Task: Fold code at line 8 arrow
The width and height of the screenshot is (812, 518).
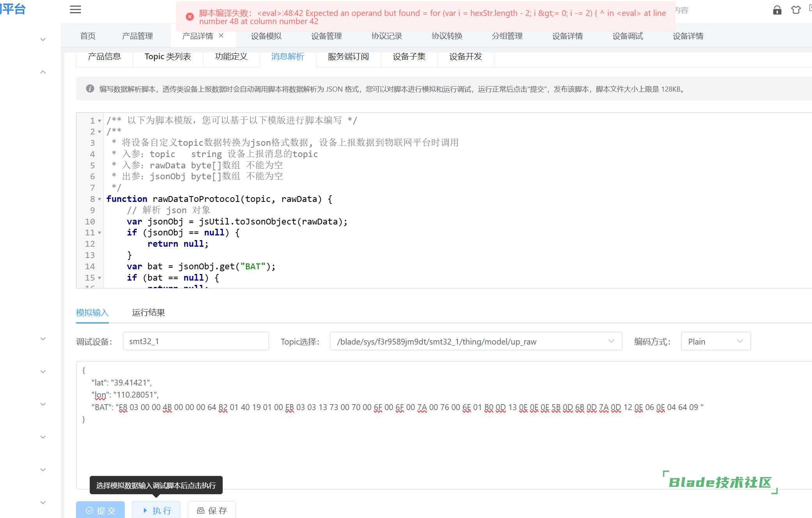Action: pyautogui.click(x=99, y=200)
